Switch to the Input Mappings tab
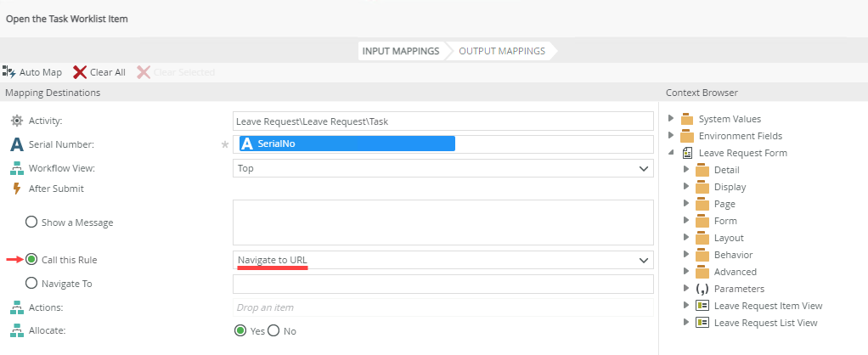Image resolution: width=868 pixels, height=355 pixels. click(401, 51)
